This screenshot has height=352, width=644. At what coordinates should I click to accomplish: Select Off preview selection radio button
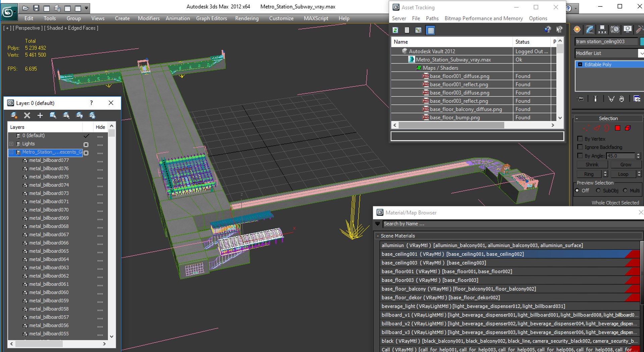click(577, 191)
